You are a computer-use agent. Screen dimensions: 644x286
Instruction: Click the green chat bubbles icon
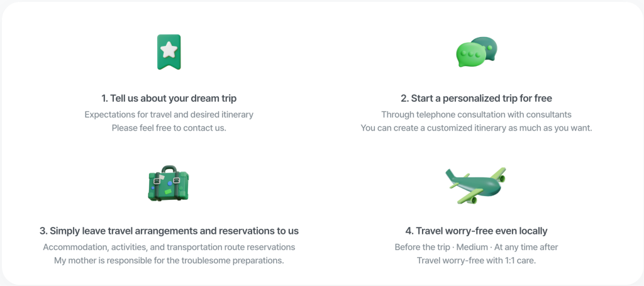coord(476,52)
